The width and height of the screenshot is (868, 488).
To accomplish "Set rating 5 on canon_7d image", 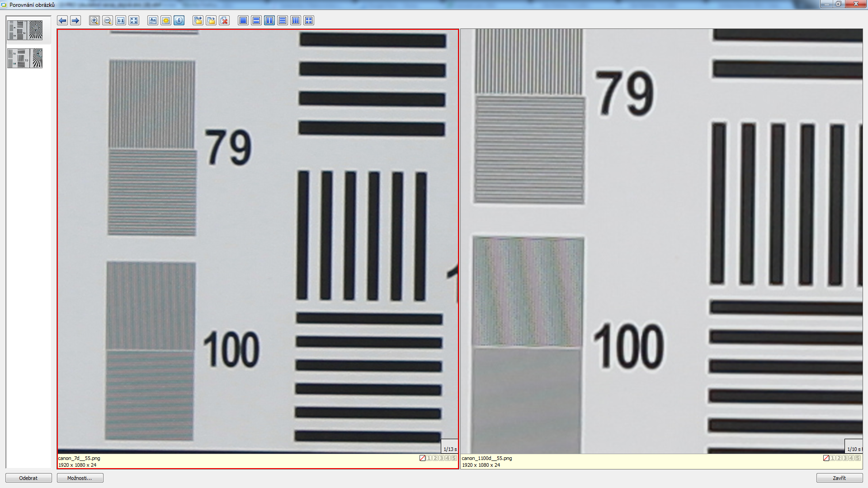I will 454,458.
